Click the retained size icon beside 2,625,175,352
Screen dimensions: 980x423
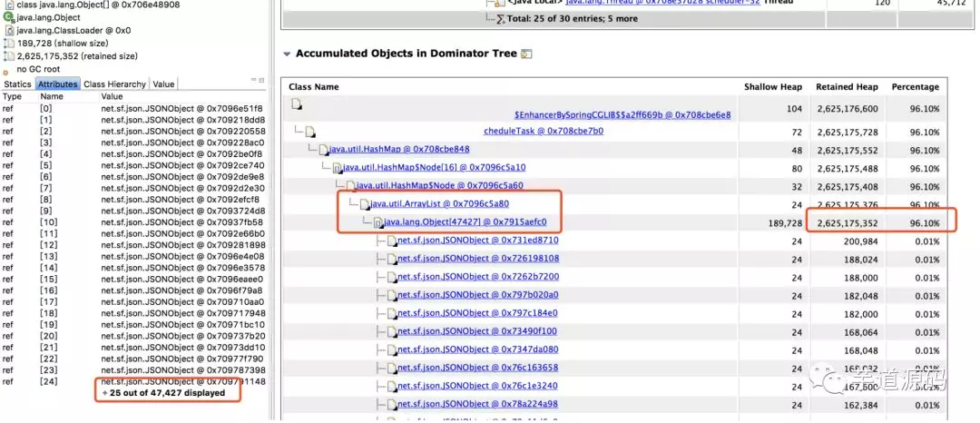[x=9, y=56]
